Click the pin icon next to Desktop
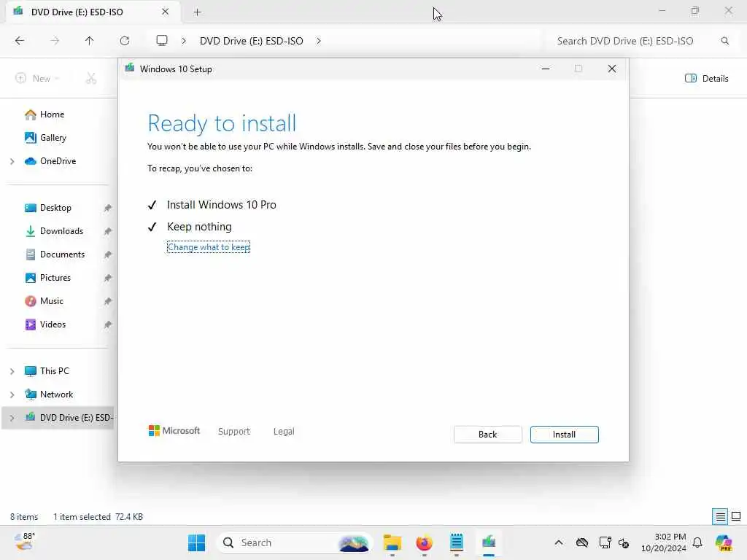747x560 pixels. coord(108,208)
